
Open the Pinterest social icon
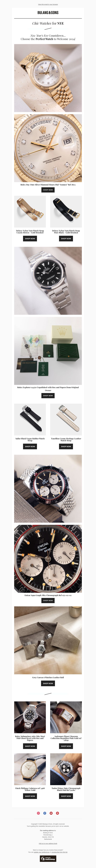pyautogui.click(x=57, y=813)
